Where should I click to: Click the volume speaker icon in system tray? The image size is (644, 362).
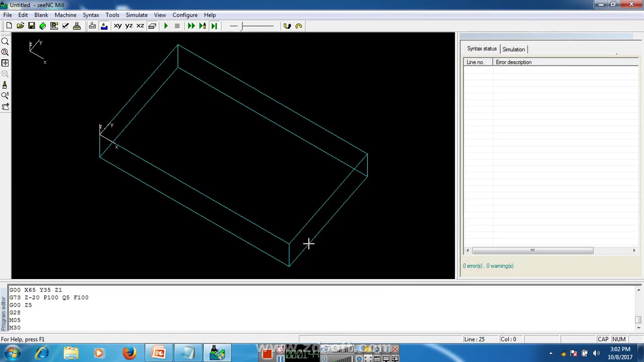tap(596, 353)
